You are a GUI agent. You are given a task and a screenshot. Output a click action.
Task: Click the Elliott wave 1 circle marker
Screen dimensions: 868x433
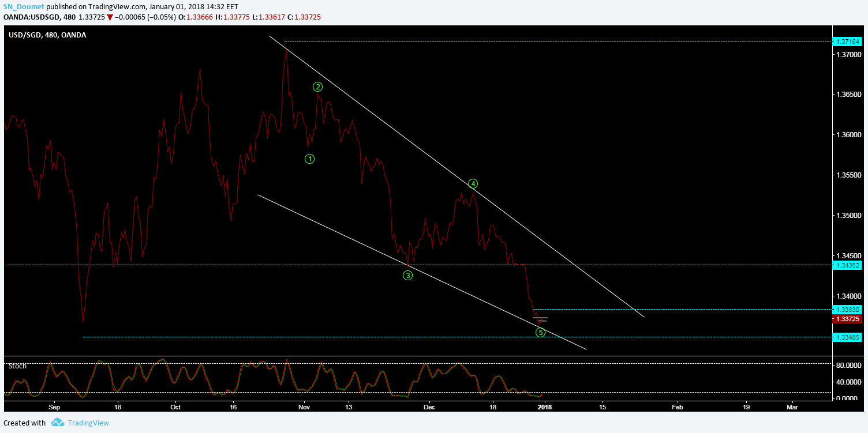point(309,159)
